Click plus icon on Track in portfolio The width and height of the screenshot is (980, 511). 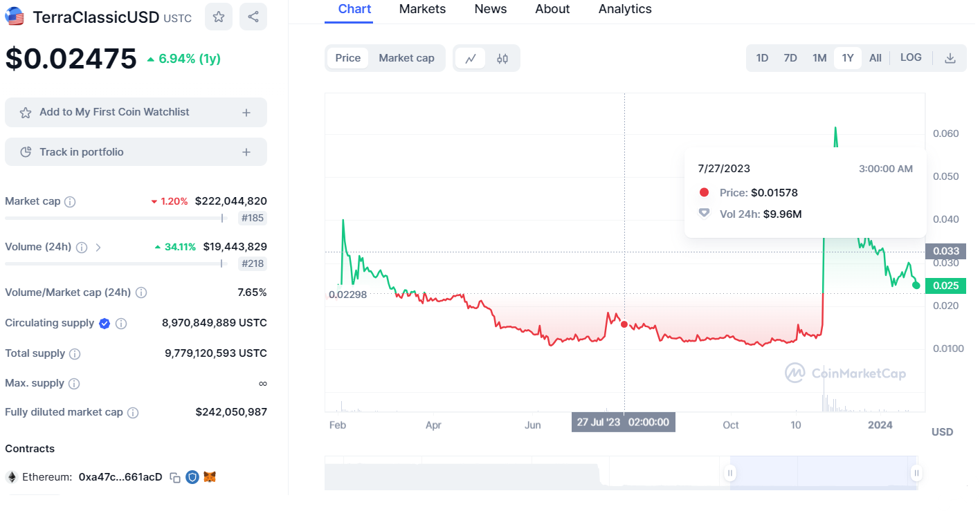point(246,152)
